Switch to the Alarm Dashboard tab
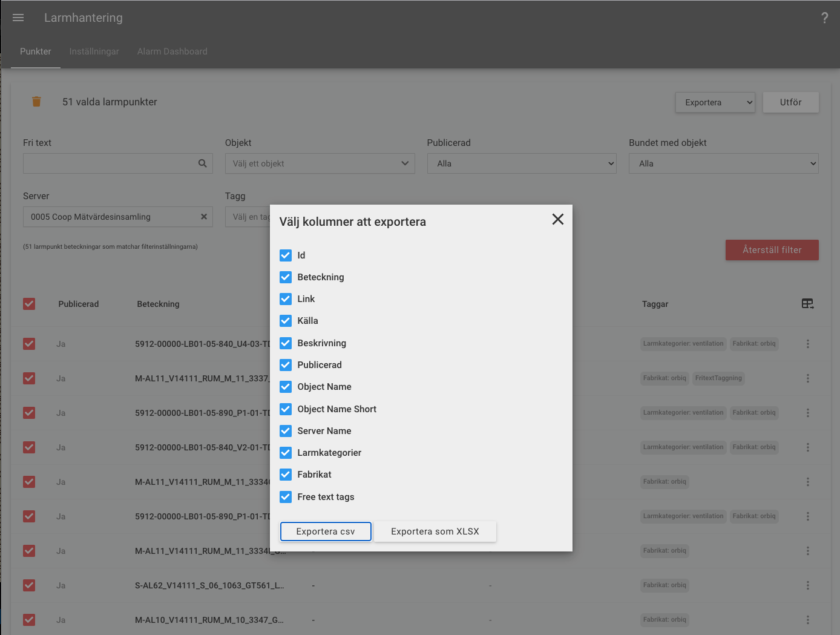Viewport: 840px width, 635px height. pyautogui.click(x=172, y=51)
